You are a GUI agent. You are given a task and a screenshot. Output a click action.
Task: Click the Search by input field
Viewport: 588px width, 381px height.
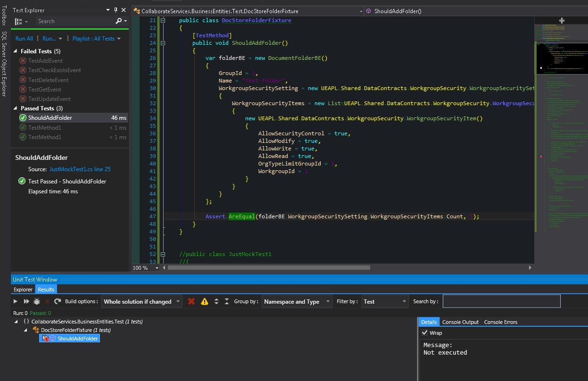502,301
